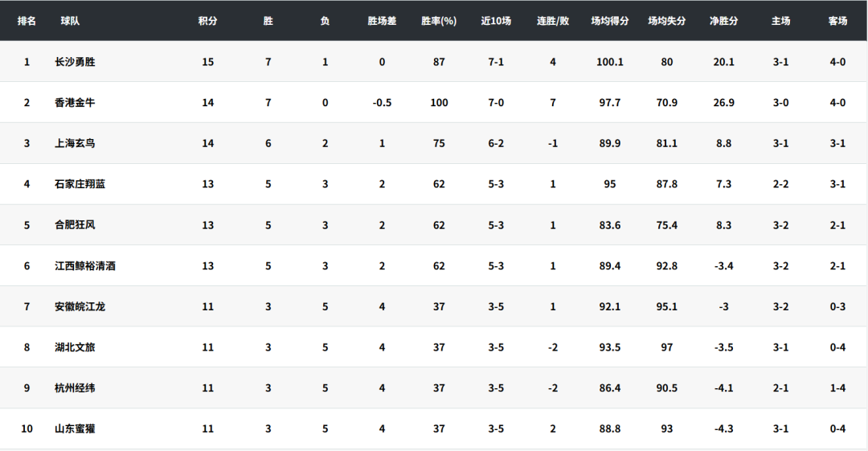Click the 排名 column header
Viewport: 868px width, 451px height.
pyautogui.click(x=27, y=21)
